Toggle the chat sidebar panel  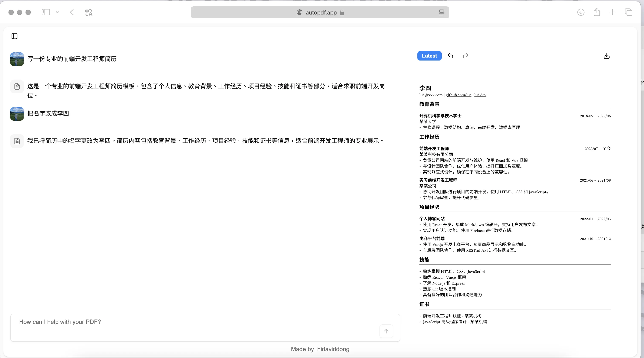[14, 36]
